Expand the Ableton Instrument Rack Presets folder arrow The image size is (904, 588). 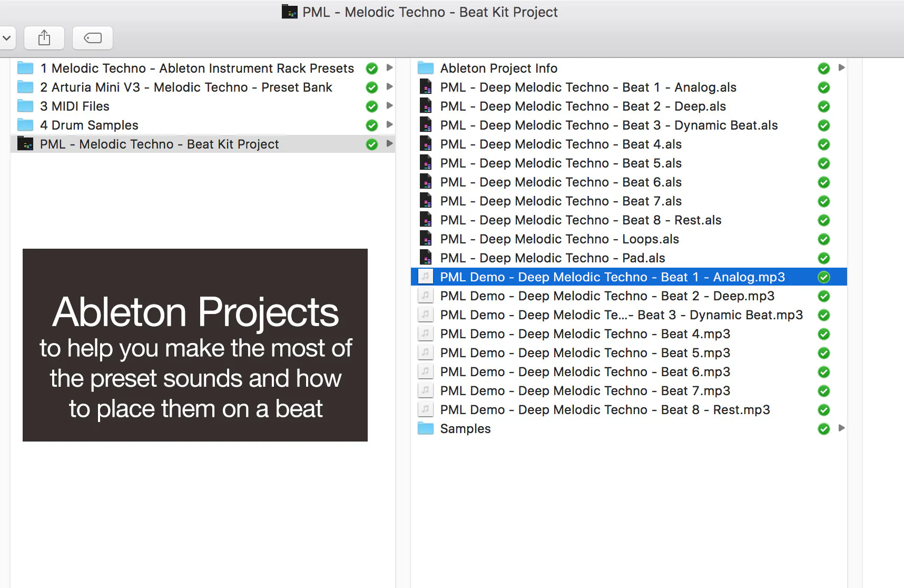[x=390, y=67]
